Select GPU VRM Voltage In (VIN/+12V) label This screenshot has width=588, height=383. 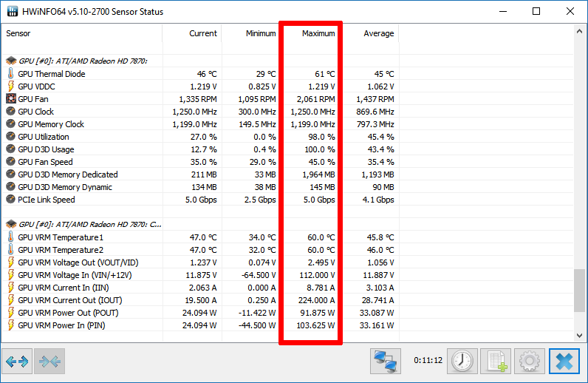tap(75, 275)
